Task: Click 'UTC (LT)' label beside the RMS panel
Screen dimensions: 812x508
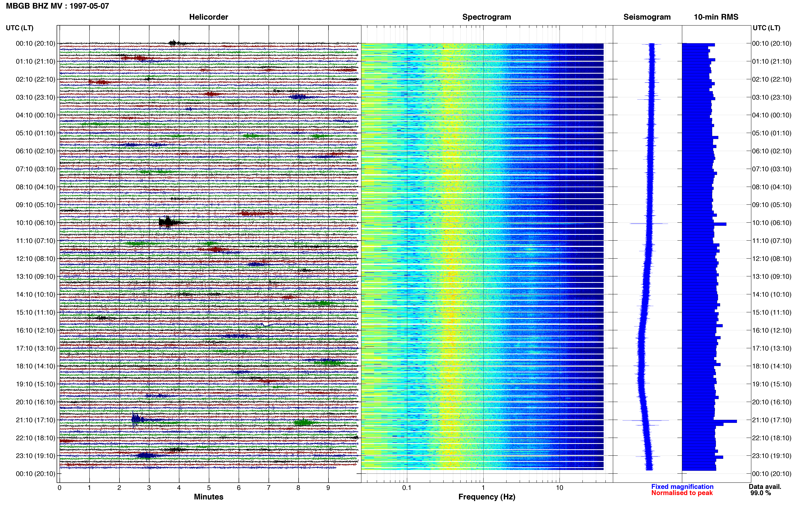Action: tap(766, 28)
